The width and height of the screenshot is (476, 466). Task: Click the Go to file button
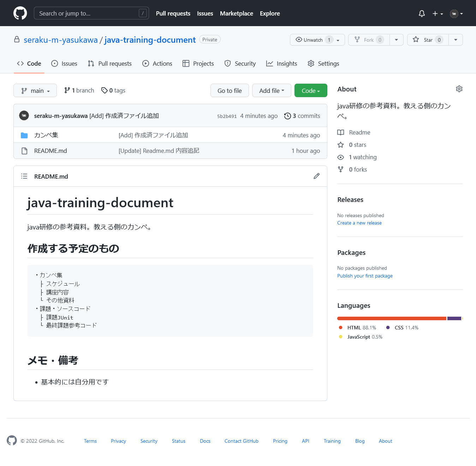tap(230, 91)
